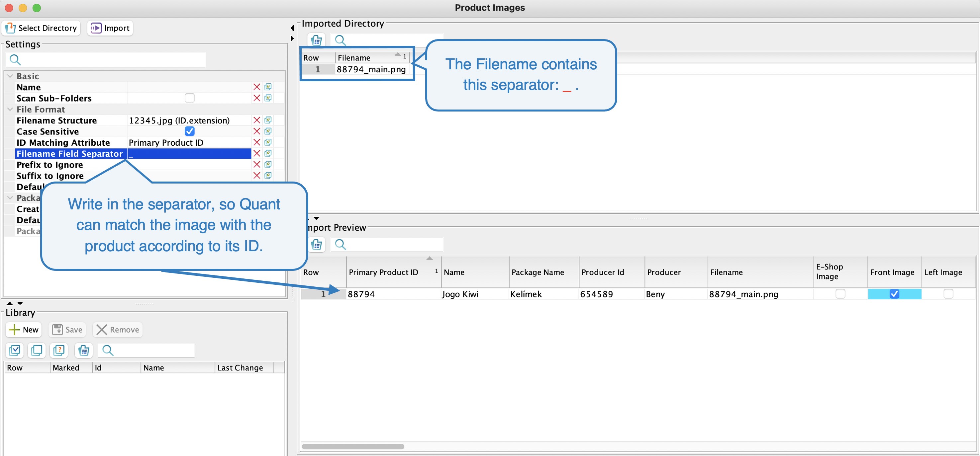Click the horizontal scrollbar in Import Preview
The image size is (980, 456).
point(353,446)
